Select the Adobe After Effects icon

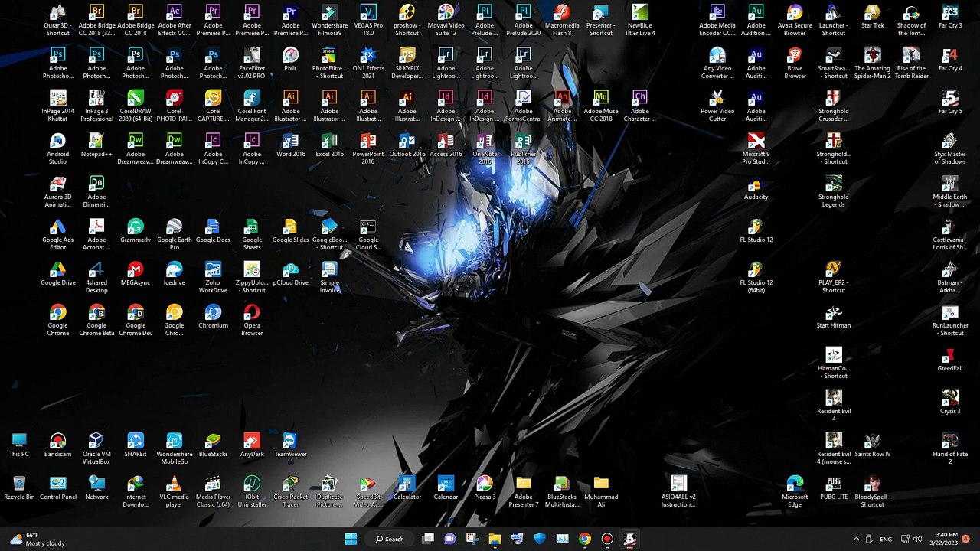coord(175,20)
